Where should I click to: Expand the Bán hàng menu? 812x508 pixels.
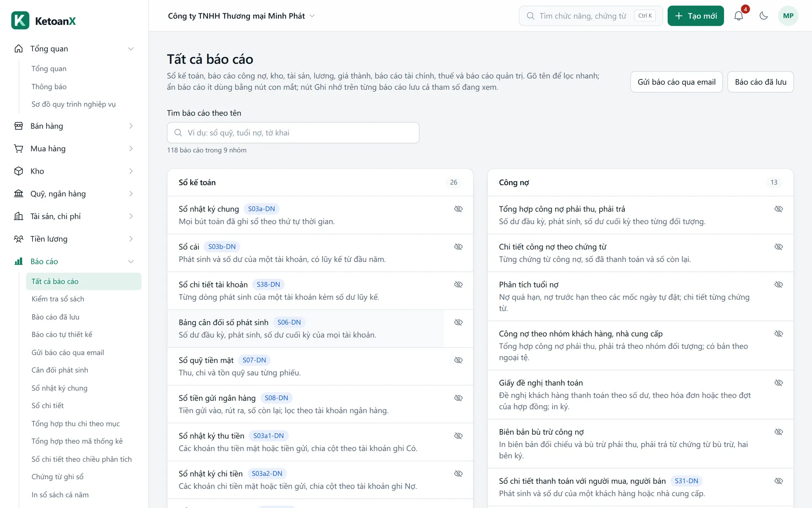pos(74,126)
